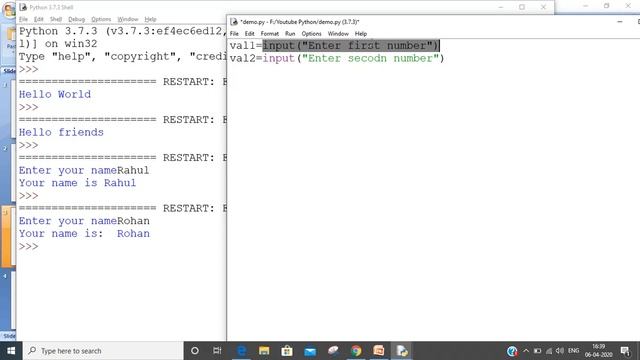Screen dimensions: 640x360
Task: Open Options menu in demo.py editor
Action: (311, 34)
